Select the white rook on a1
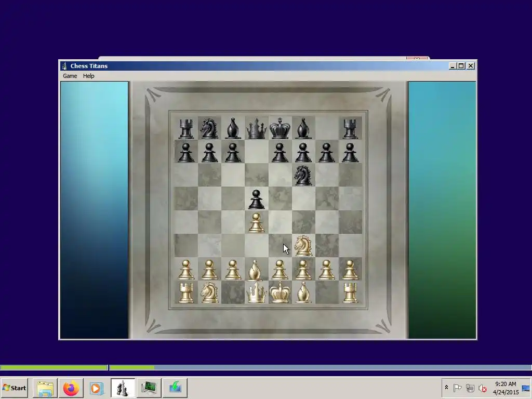Screen dimensions: 532x399 [x=186, y=292]
